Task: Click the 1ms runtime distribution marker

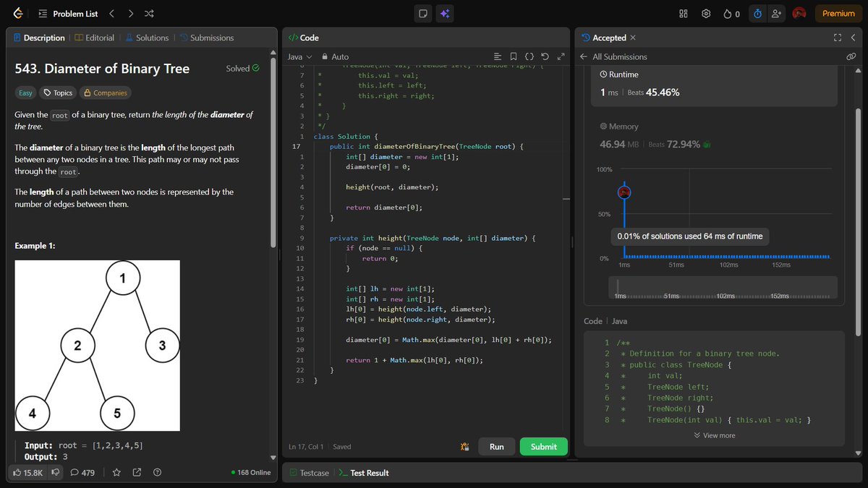Action: (625, 192)
